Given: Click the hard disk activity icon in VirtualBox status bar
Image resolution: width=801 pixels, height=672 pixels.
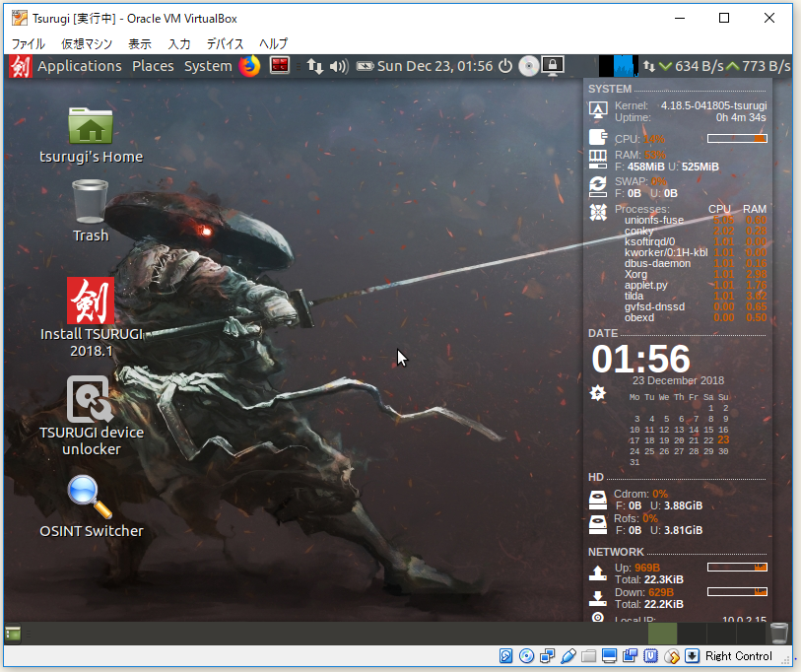Looking at the screenshot, I should point(505,655).
